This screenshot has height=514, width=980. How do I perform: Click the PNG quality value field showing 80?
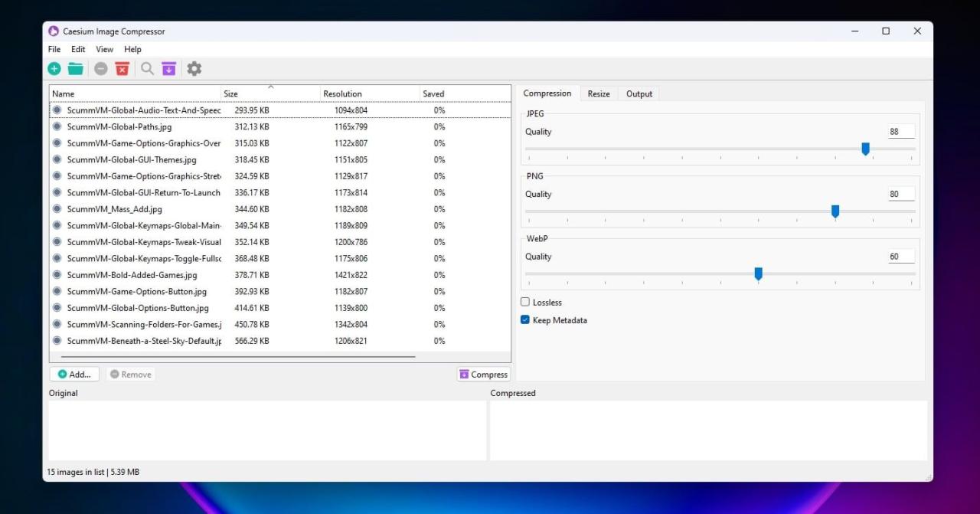901,195
